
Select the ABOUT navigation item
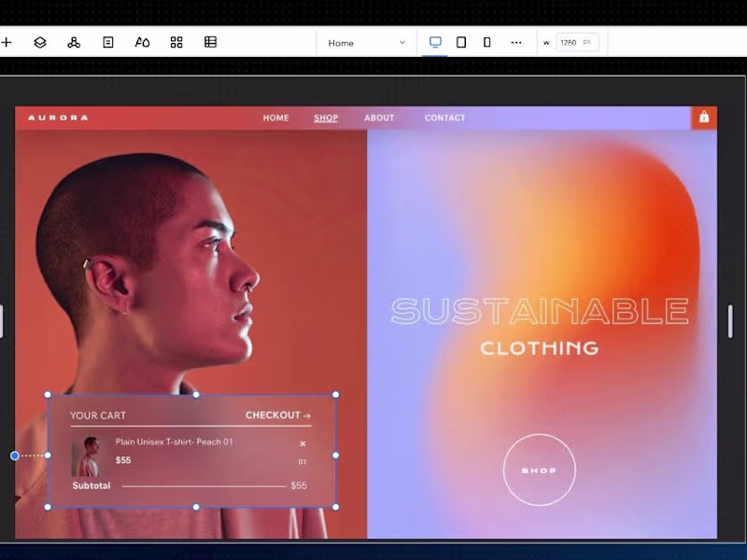coord(379,118)
